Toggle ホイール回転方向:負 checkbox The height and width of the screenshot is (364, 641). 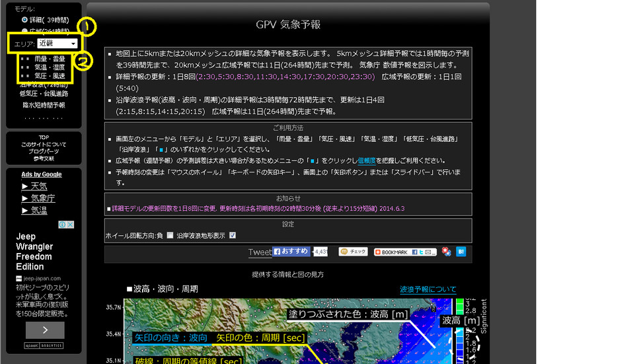[170, 235]
